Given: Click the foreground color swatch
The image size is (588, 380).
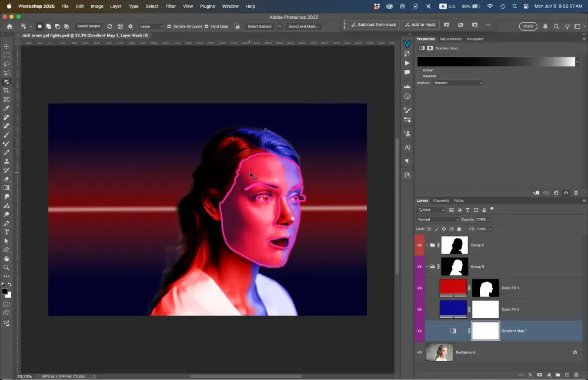Looking at the screenshot, I should [5, 292].
